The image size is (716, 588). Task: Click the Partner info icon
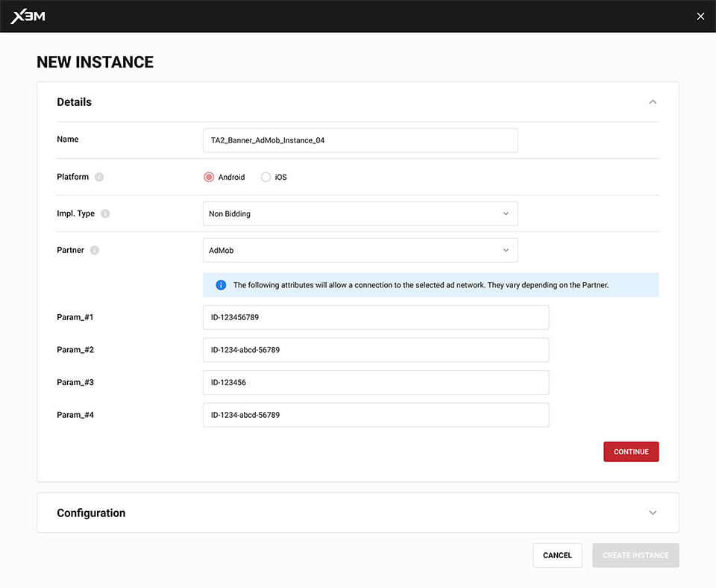95,250
